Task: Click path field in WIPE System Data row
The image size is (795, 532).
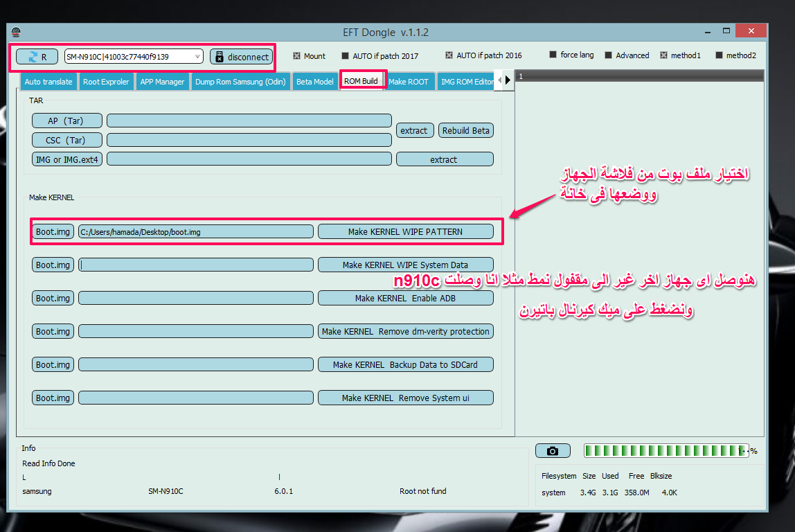Action: click(x=196, y=265)
